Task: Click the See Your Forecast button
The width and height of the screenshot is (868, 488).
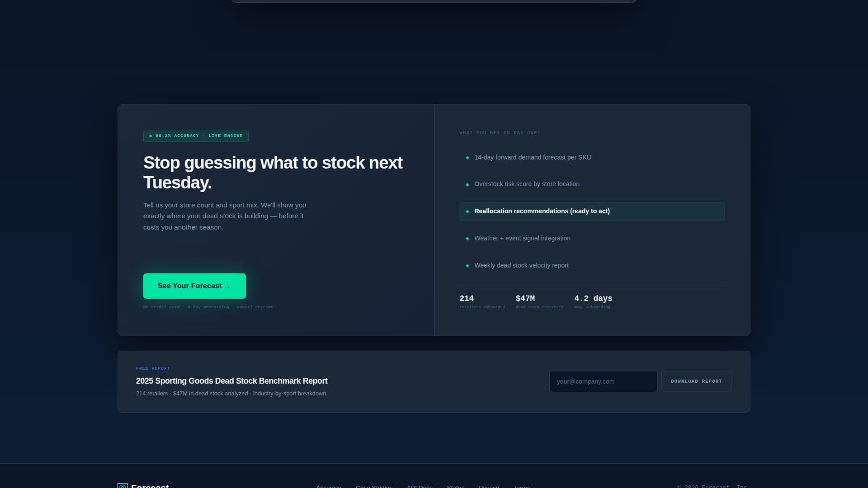Action: (194, 286)
